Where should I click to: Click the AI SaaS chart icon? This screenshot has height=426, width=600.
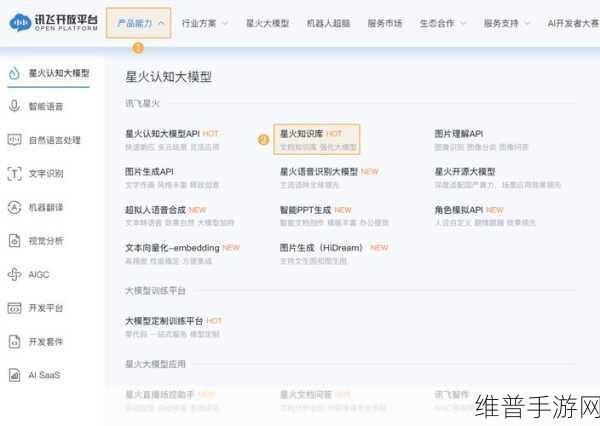click(15, 375)
